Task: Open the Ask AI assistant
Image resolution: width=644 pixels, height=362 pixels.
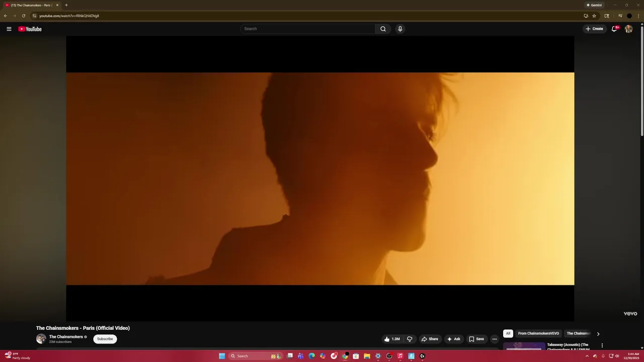Action: [454, 339]
